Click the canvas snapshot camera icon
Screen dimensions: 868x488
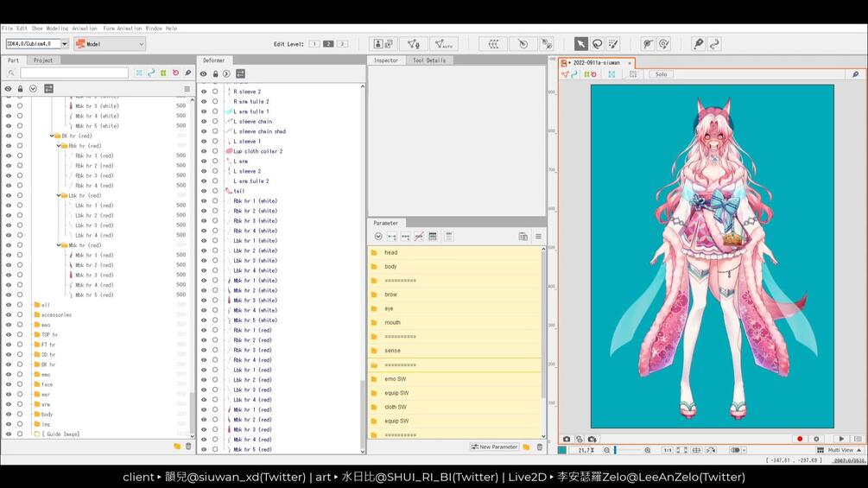(x=567, y=439)
